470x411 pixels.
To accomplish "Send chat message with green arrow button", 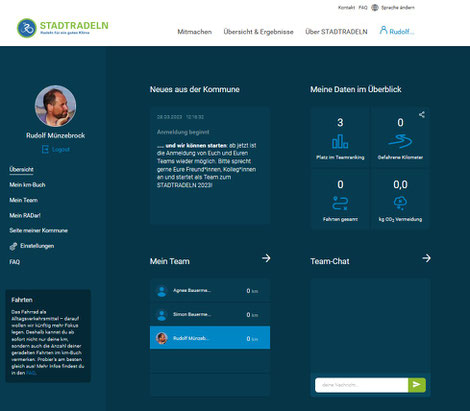I will coord(417,385).
